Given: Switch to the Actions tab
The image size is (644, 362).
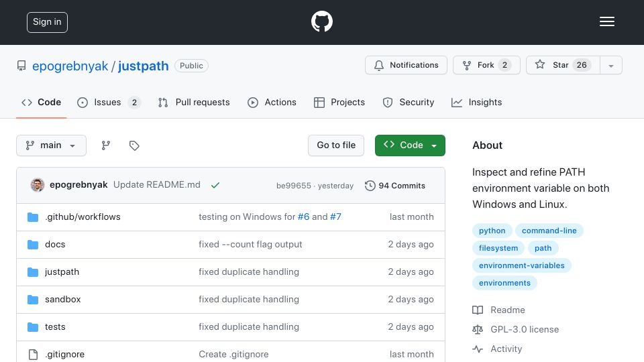Looking at the screenshot, I should [272, 102].
